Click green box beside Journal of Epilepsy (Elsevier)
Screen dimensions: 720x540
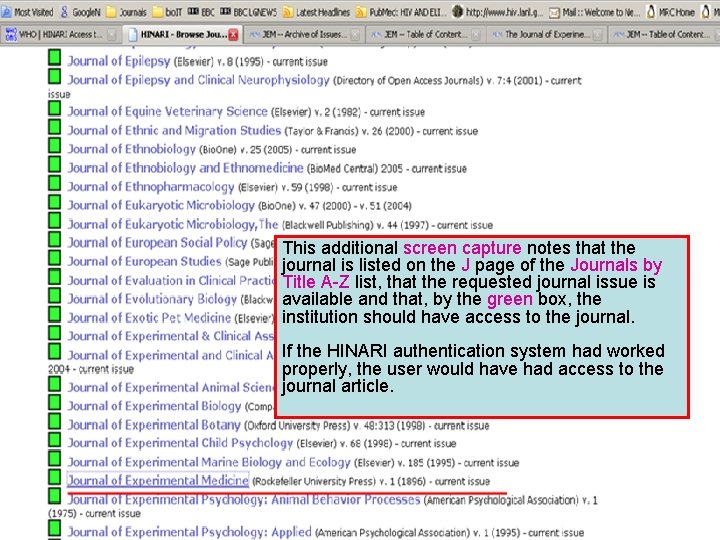tap(55, 57)
